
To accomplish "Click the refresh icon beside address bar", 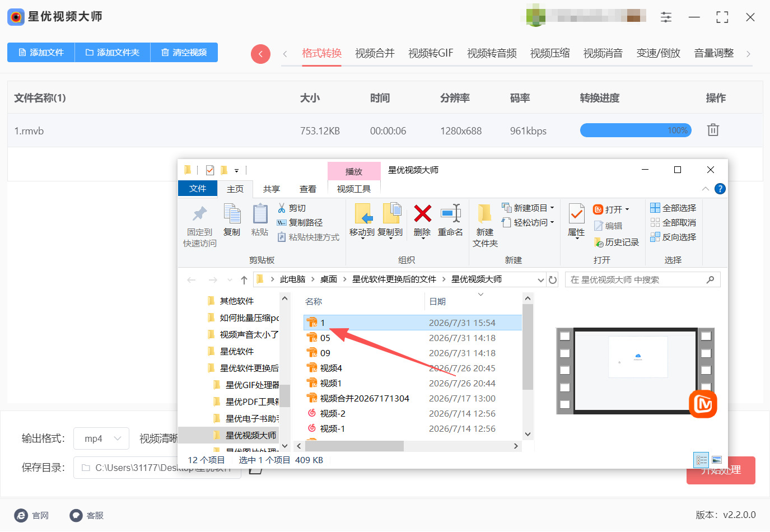I will pos(553,280).
